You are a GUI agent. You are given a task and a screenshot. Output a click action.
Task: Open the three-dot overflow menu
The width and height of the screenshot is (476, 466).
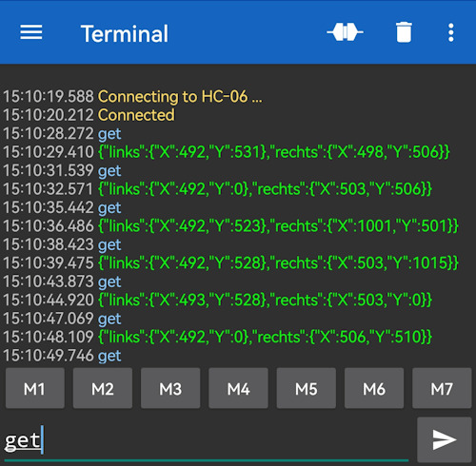pos(451,32)
